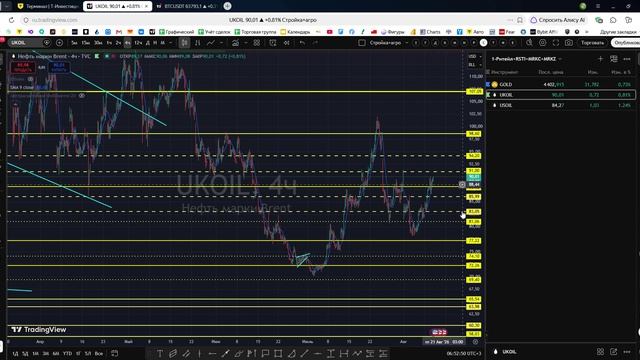Image resolution: width=640 pixels, height=360 pixels.
Task: Select the 1h timeframe
Action: [x=109, y=42]
